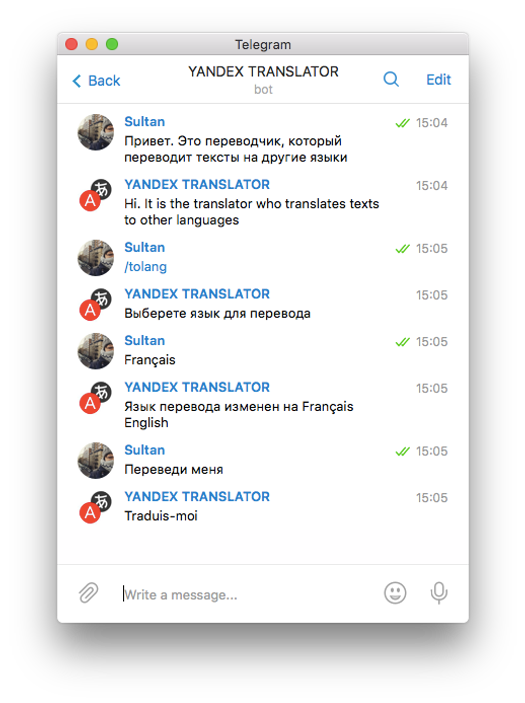This screenshot has width=525, height=703.
Task: Click the Edit button in header
Action: tap(438, 80)
